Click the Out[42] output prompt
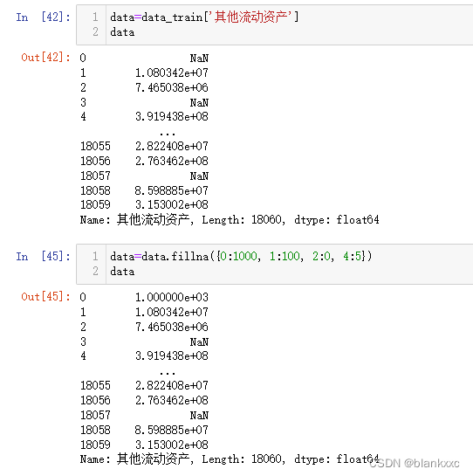This screenshot has width=473, height=476. pyautogui.click(x=45, y=58)
